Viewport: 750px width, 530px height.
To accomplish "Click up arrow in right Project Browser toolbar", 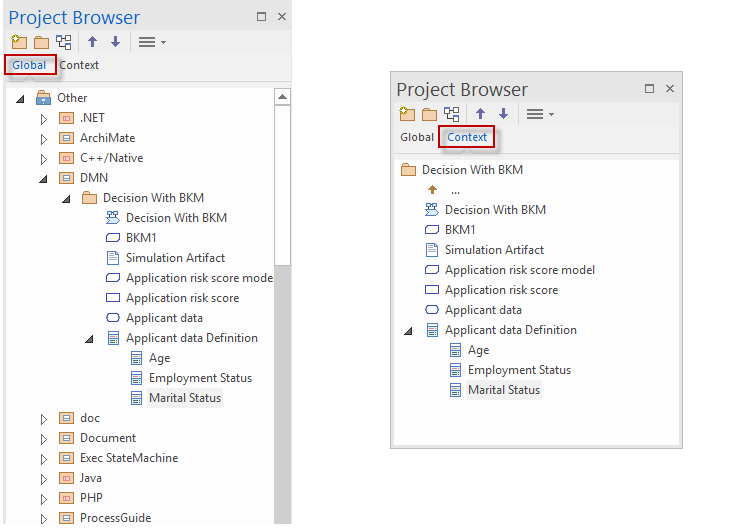I will 481,114.
